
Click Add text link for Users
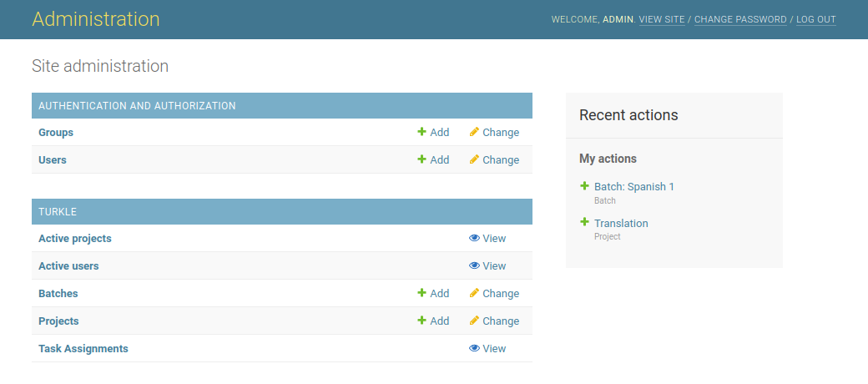tap(440, 160)
